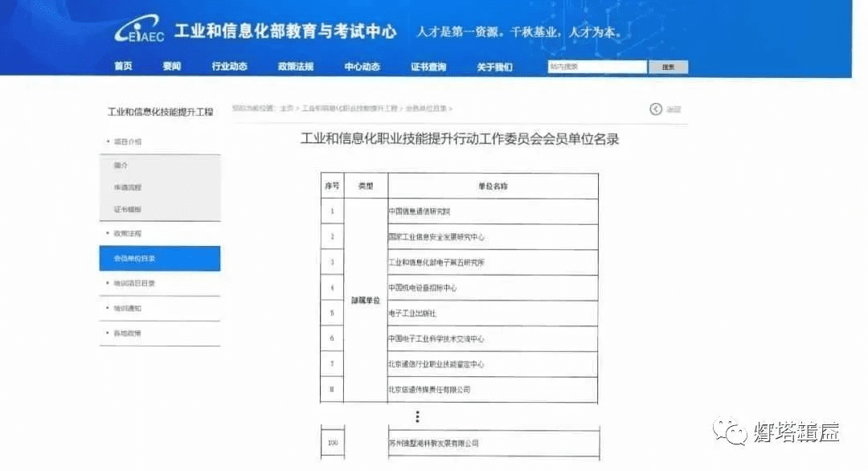Viewport: 868px width, 471px height.
Task: Expand 政策法规 in the left sidebar
Action: tap(127, 234)
